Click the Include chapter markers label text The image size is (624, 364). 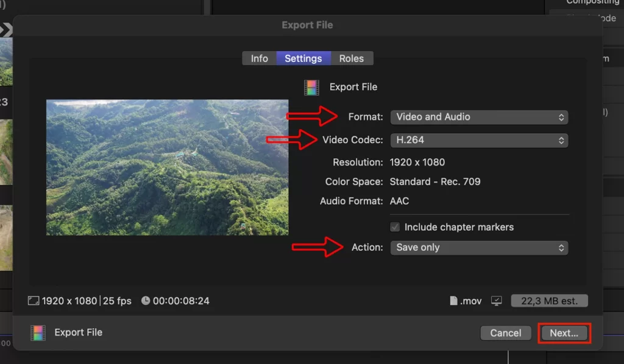[459, 227]
